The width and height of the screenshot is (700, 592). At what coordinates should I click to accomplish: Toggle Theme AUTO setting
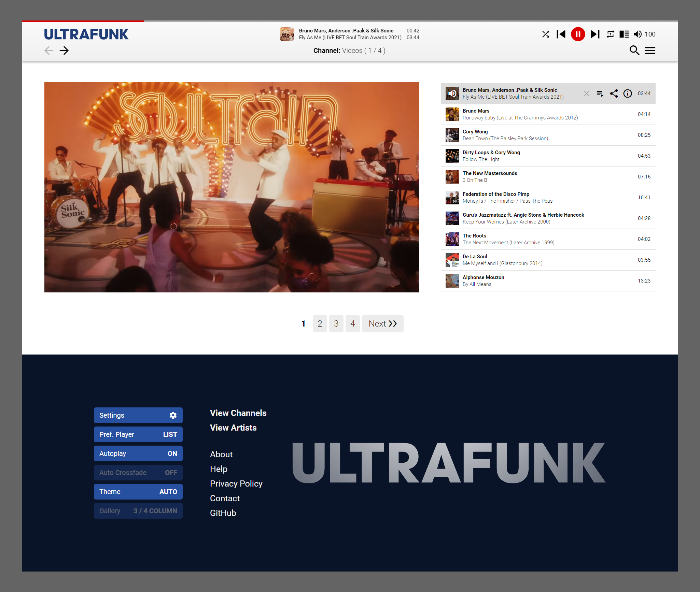(x=138, y=492)
